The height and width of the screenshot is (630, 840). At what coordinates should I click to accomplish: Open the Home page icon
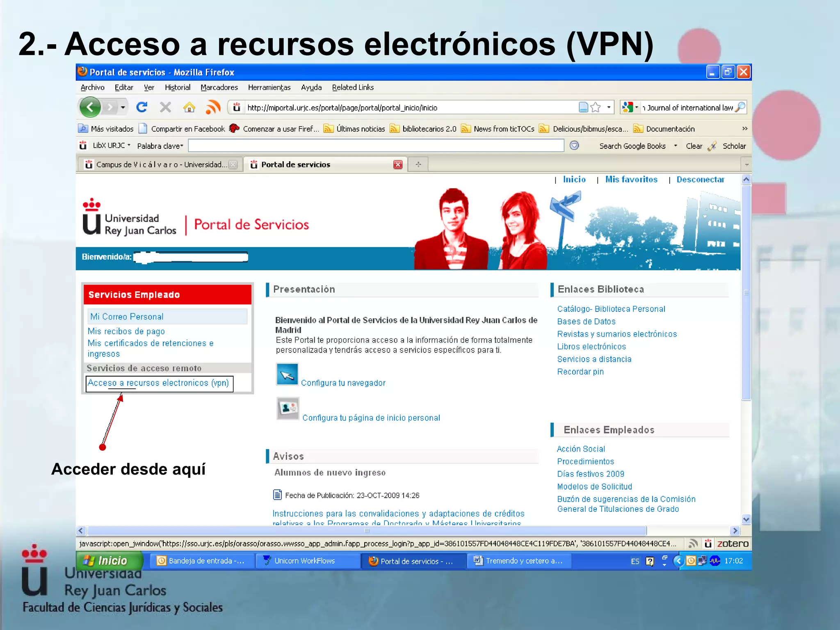point(189,107)
